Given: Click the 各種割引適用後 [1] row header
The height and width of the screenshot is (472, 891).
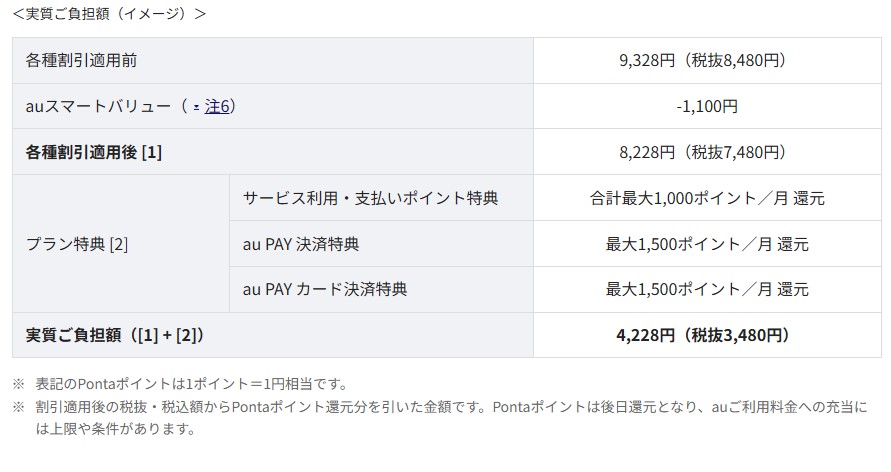Looking at the screenshot, I should [94, 152].
